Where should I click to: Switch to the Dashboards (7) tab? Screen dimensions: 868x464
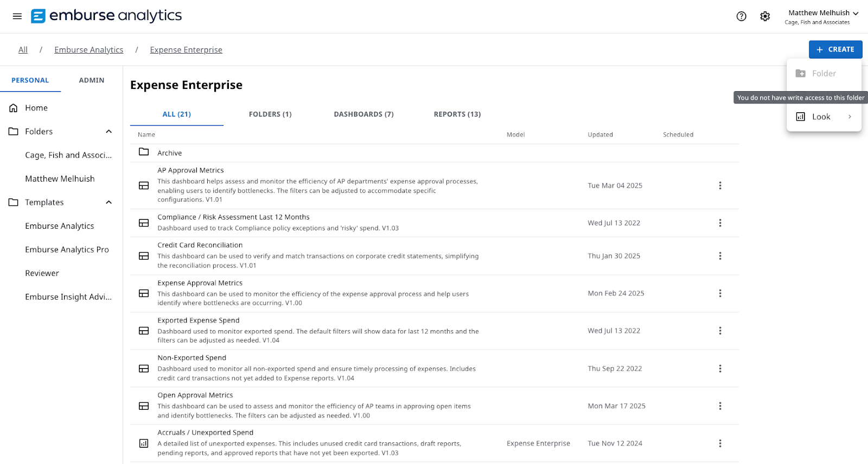click(363, 114)
